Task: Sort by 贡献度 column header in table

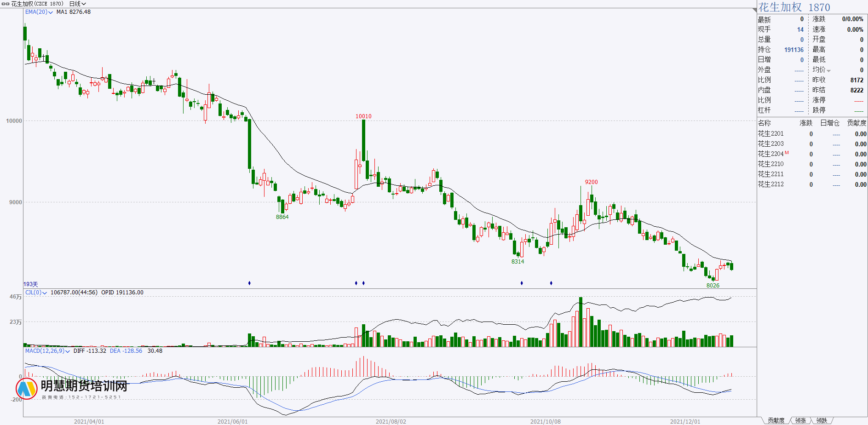Action: tap(857, 123)
